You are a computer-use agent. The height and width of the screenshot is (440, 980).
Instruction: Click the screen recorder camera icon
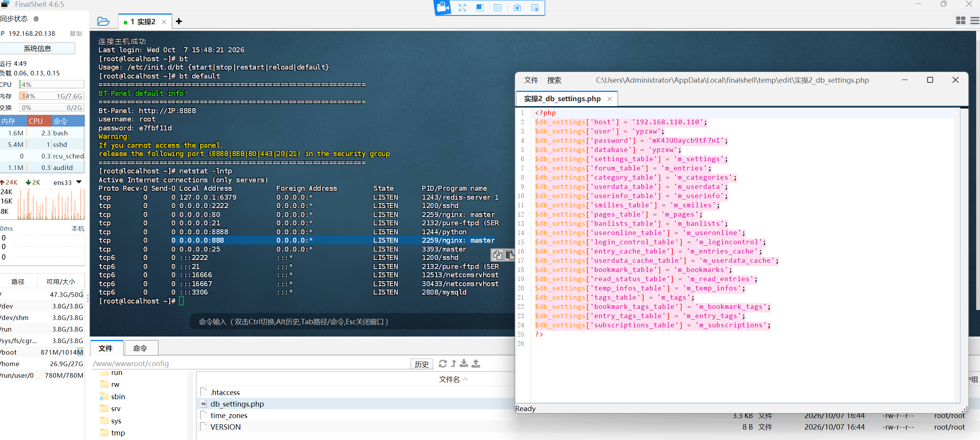tap(443, 7)
